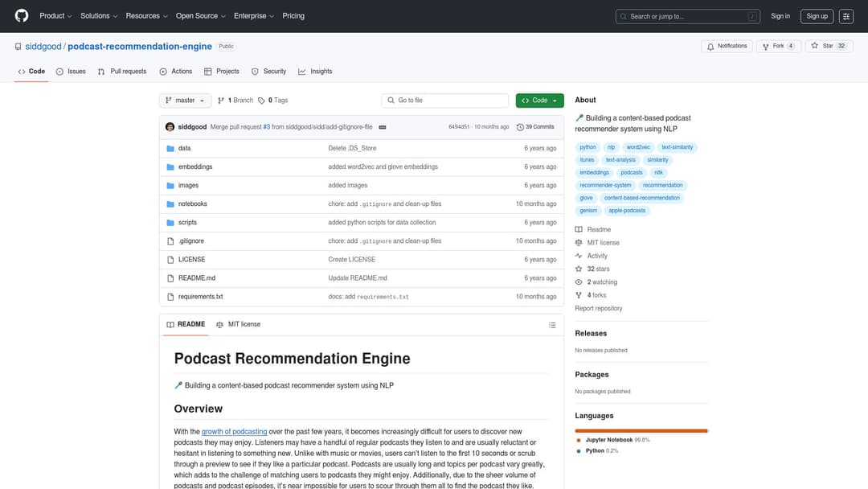868x489 pixels.
Task: Switch to the Projects tab
Action: [x=222, y=72]
